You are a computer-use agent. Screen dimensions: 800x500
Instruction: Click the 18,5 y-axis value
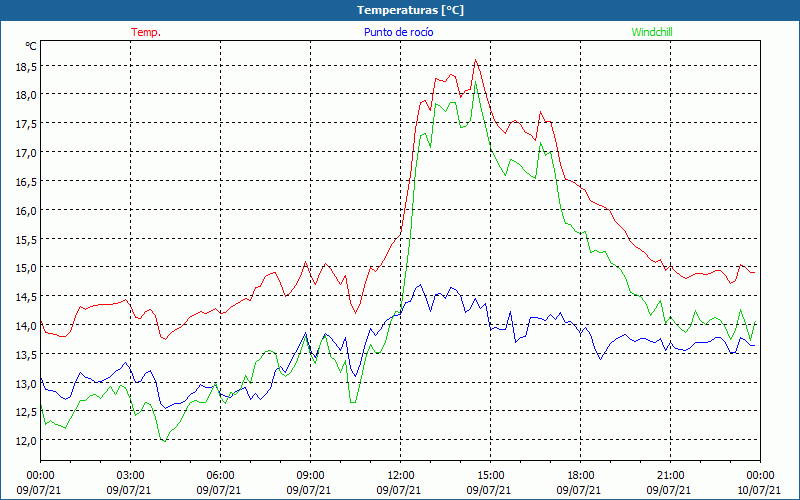[x=26, y=66]
